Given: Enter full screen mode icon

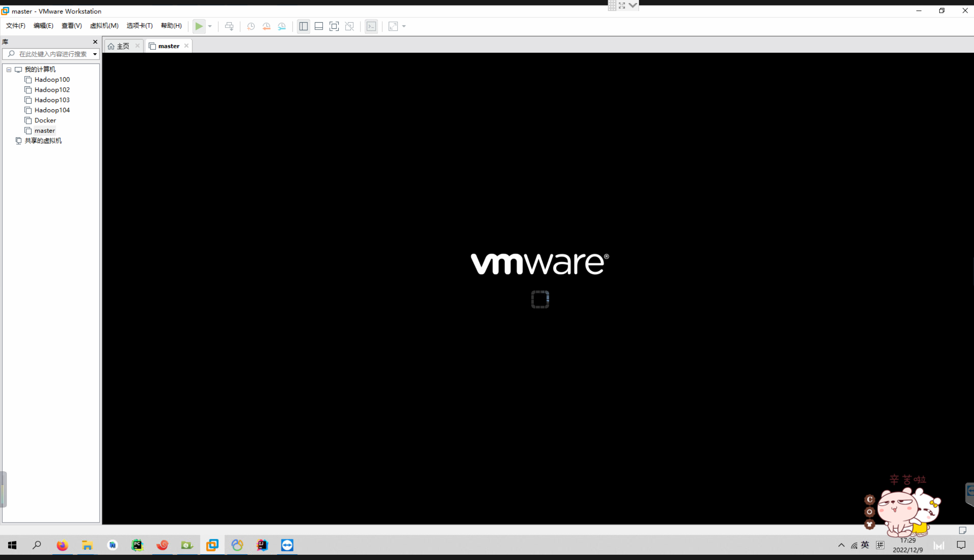Looking at the screenshot, I should 334,26.
